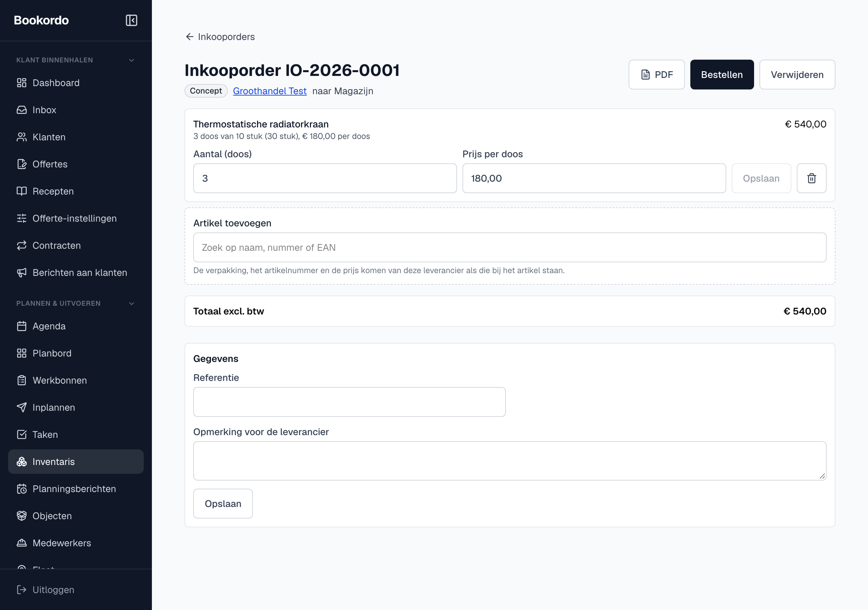Click the Medewerkers hard-hat icon
The image size is (868, 610).
(x=22, y=543)
